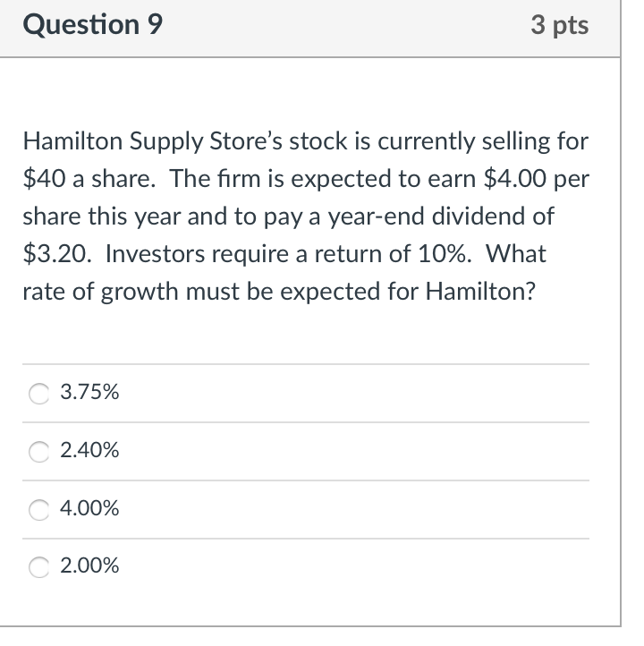Click the word Hamilton? ending the question
The width and height of the screenshot is (644, 646).
[x=480, y=291]
